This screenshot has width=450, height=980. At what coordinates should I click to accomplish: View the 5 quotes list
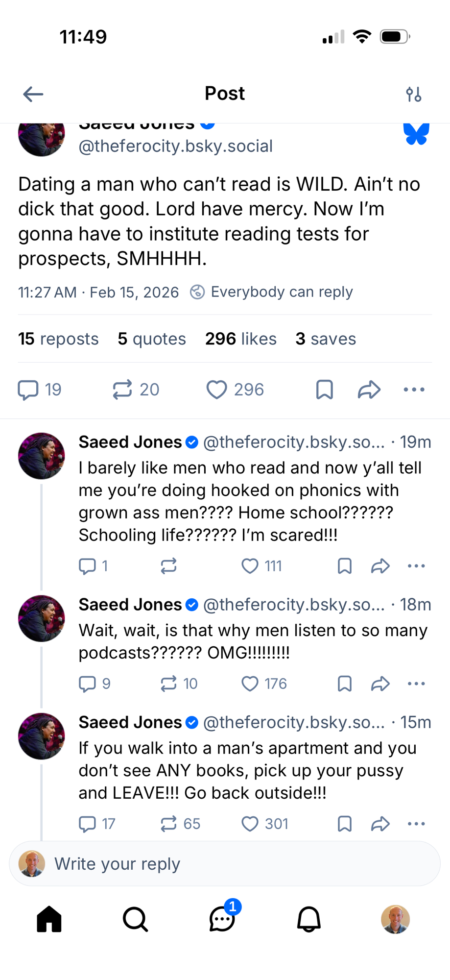click(152, 339)
